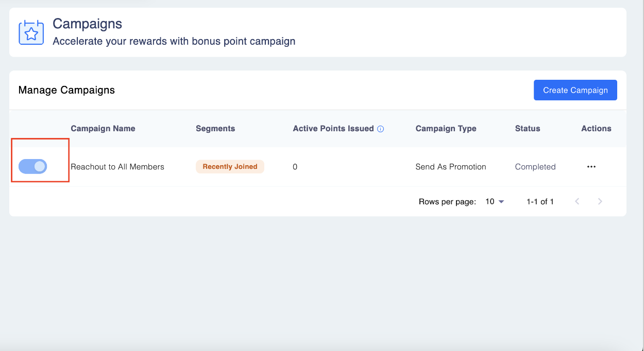Open the rows per page dropdown
This screenshot has height=351, width=644.
pos(495,202)
